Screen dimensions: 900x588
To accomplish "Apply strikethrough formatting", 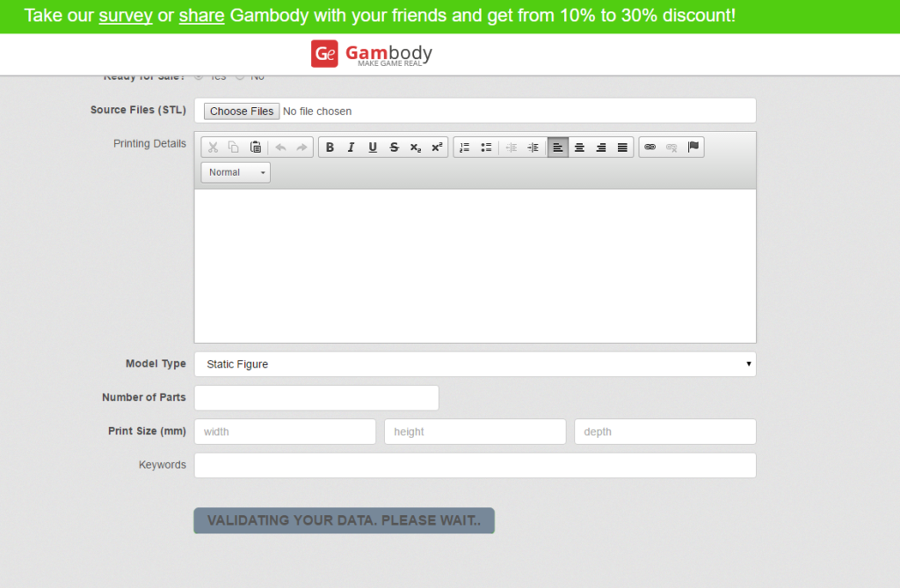I will tap(394, 148).
